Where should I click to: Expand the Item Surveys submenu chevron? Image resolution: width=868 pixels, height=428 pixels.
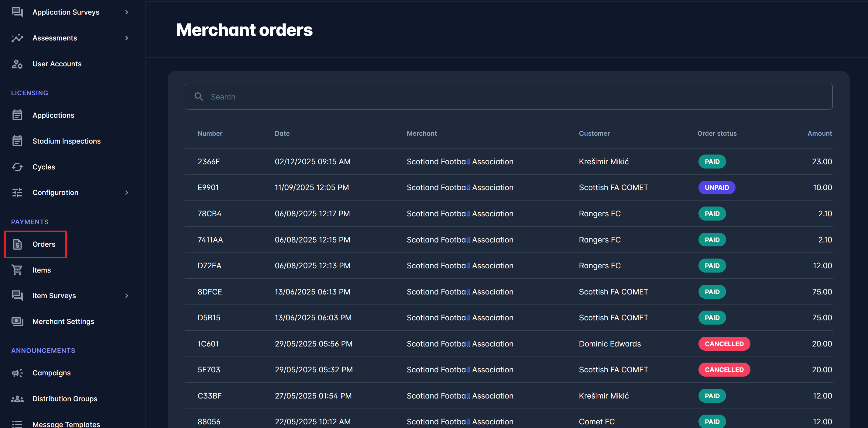126,295
